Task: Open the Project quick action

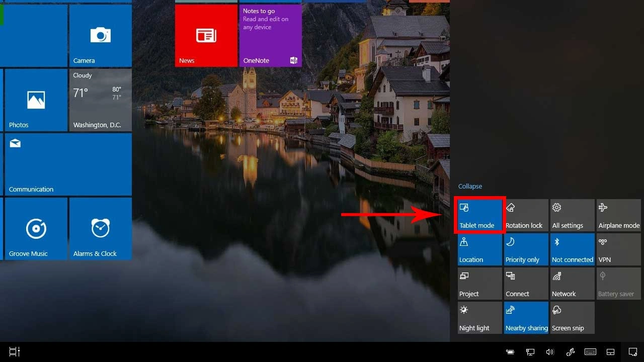Action: coord(479,283)
